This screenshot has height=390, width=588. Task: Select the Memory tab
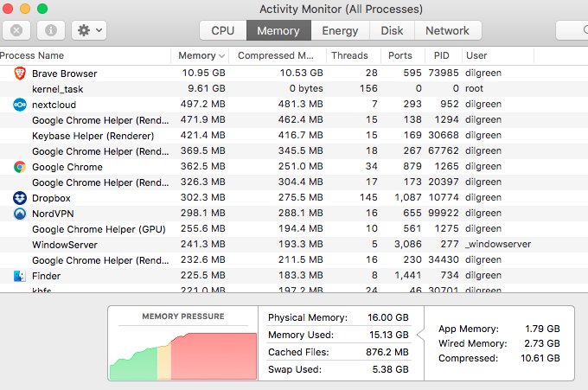tap(278, 30)
